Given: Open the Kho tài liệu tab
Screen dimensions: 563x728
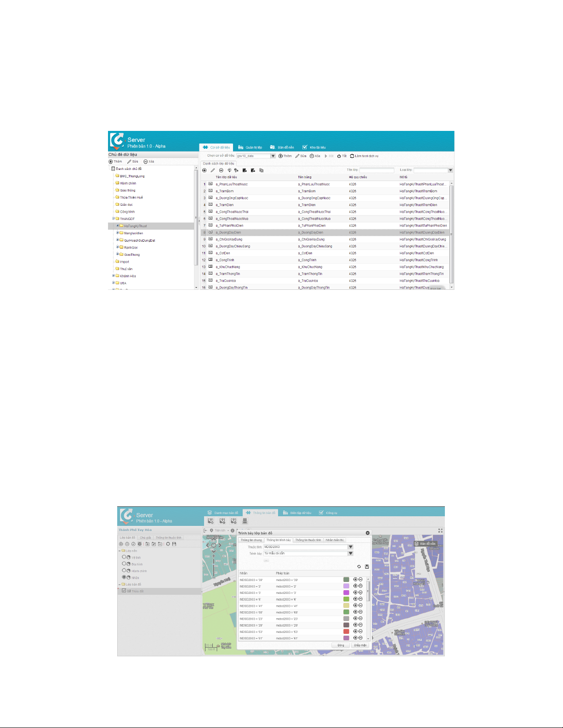Looking at the screenshot, I should (314, 147).
